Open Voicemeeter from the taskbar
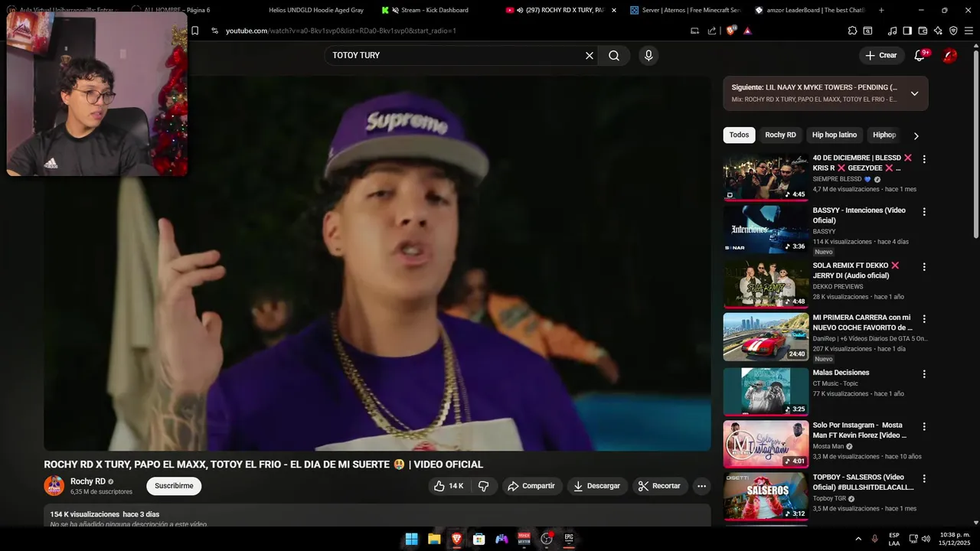Image resolution: width=980 pixels, height=551 pixels. [524, 539]
